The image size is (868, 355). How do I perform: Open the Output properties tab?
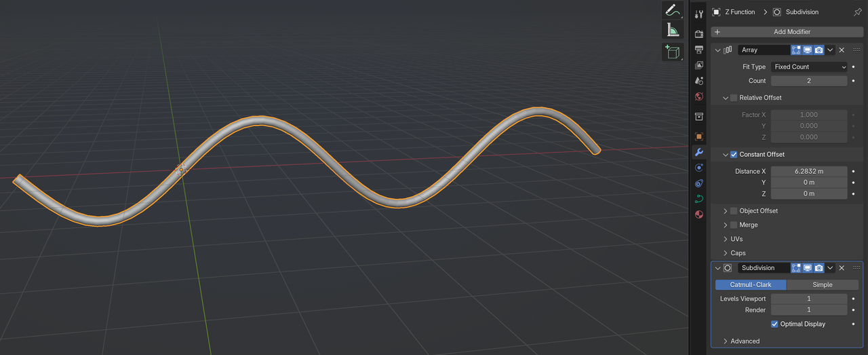[699, 50]
